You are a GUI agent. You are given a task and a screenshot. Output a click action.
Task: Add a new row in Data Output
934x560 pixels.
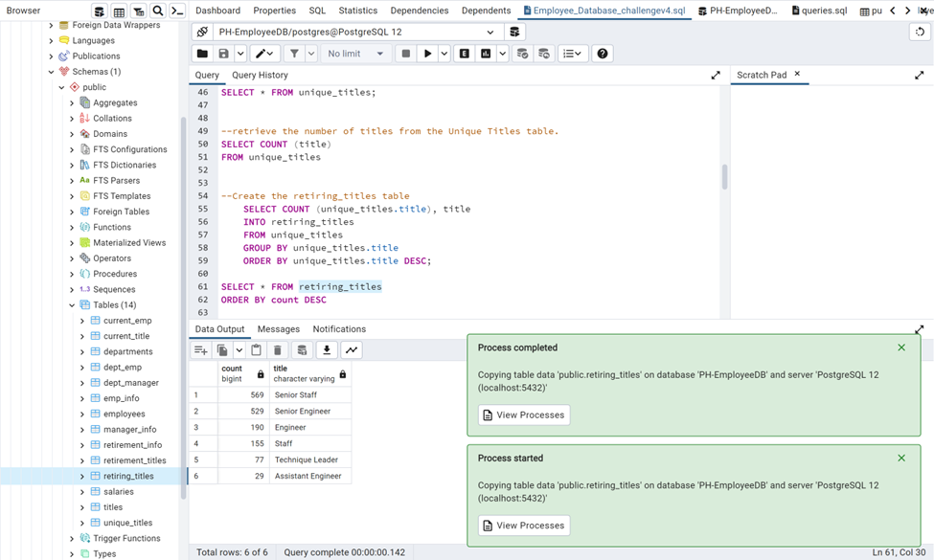click(x=199, y=350)
